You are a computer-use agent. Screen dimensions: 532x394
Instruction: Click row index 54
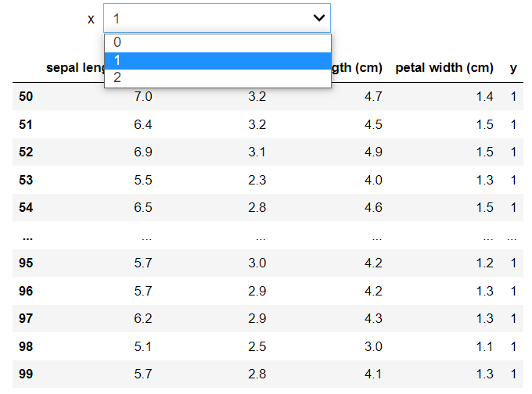click(26, 207)
